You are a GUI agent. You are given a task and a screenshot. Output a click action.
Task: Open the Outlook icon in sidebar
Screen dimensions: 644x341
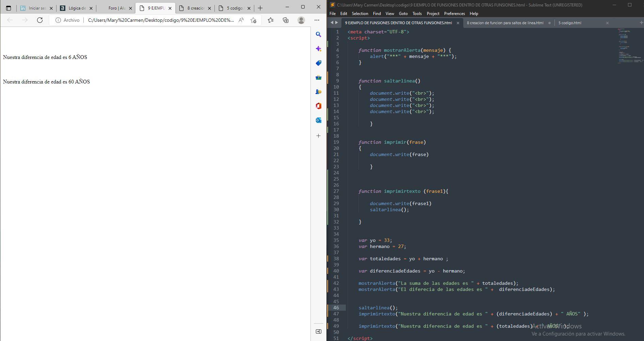tap(318, 120)
